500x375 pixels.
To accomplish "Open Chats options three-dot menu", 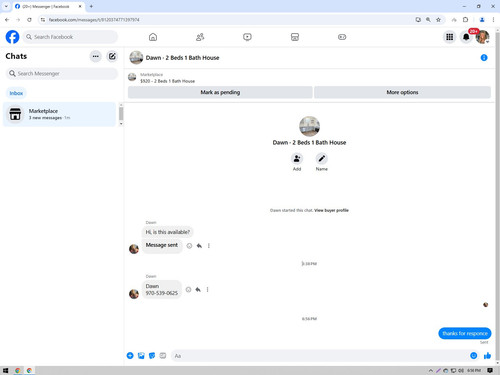I will pos(96,56).
